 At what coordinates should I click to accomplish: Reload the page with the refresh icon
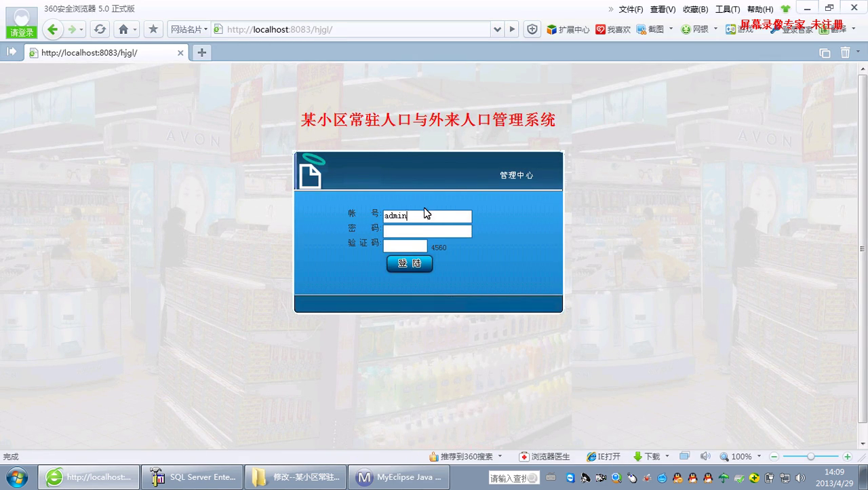(100, 29)
